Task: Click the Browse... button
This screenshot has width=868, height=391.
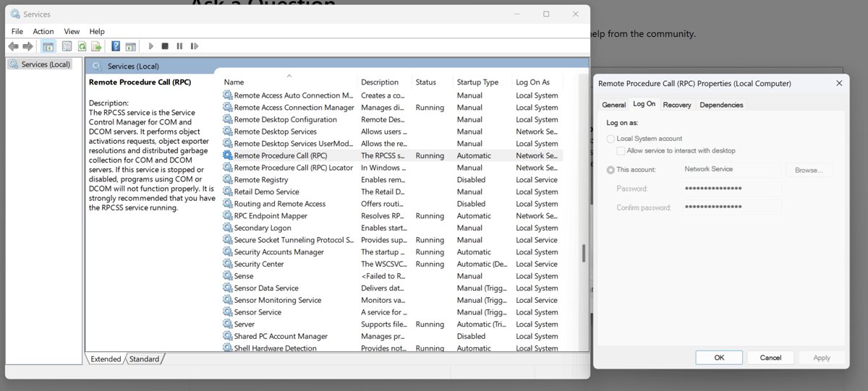Action: click(x=809, y=171)
